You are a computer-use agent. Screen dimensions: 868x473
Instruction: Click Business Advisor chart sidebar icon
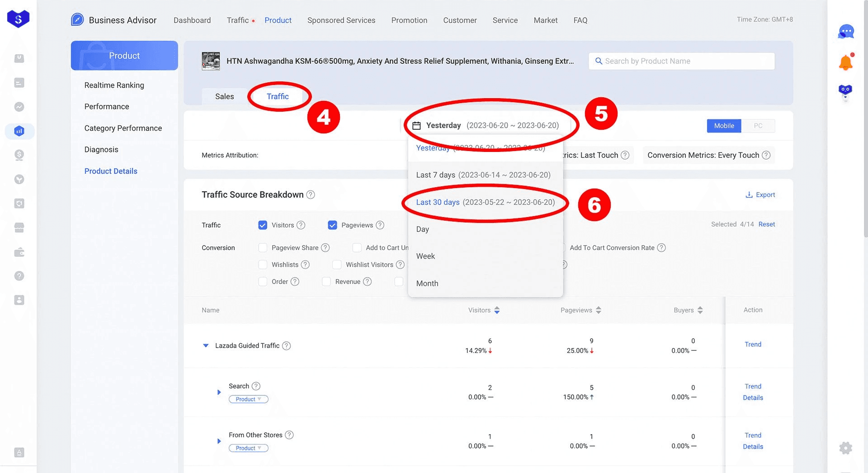coord(19,131)
